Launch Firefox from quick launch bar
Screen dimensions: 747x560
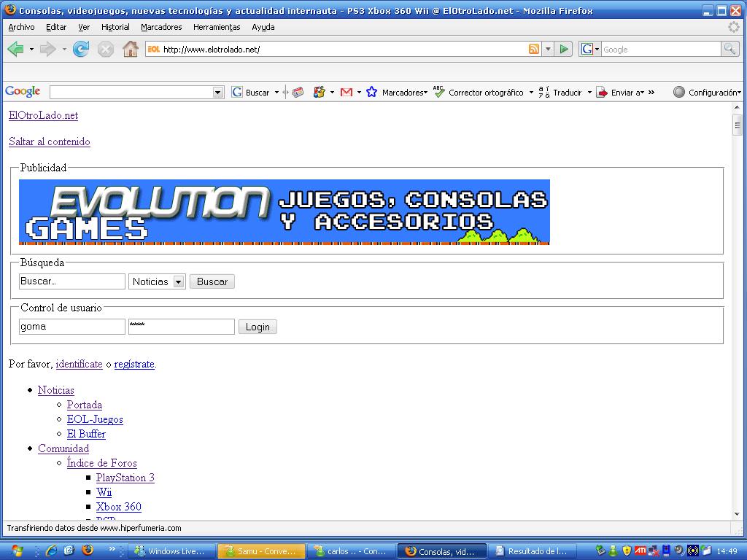88,551
